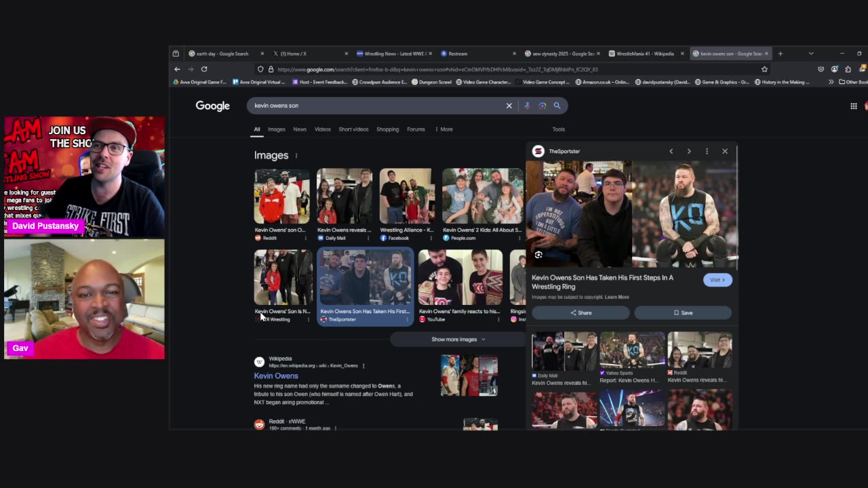This screenshot has width=868, height=488.
Task: Open the Kevin Owens Wikipedia result
Action: (276, 375)
